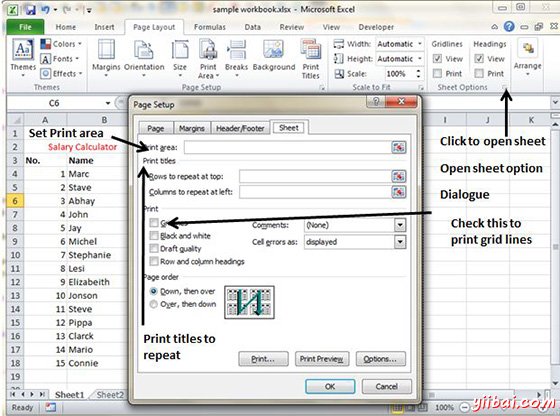Click the Background picture icon
560x416 pixels.
274,49
